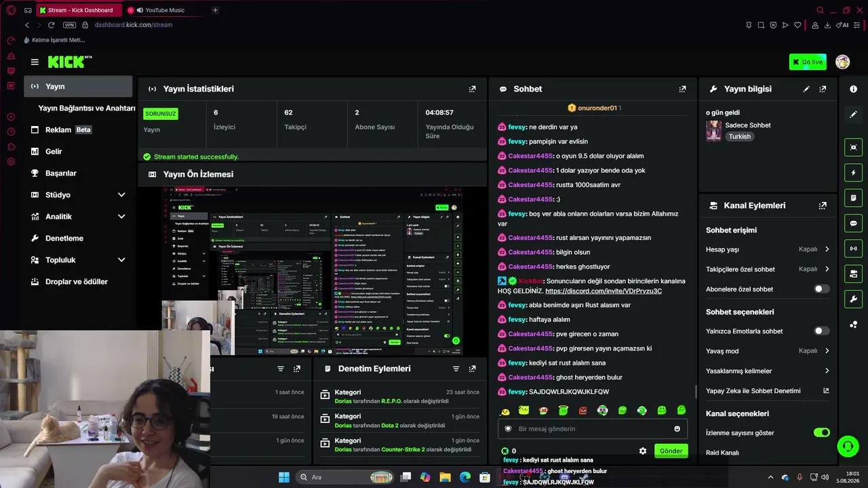This screenshot has width=868, height=488.
Task: Edit stream info with the pencil icon
Action: click(806, 89)
